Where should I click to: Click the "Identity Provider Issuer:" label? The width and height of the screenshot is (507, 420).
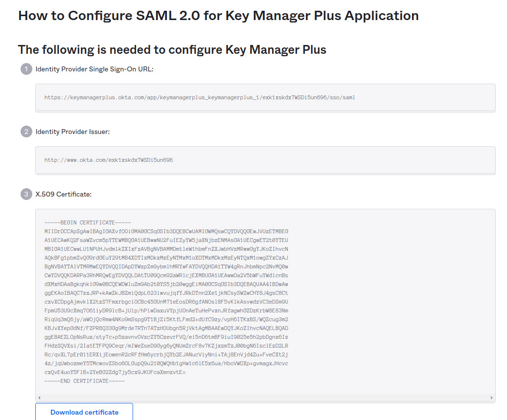[72, 132]
